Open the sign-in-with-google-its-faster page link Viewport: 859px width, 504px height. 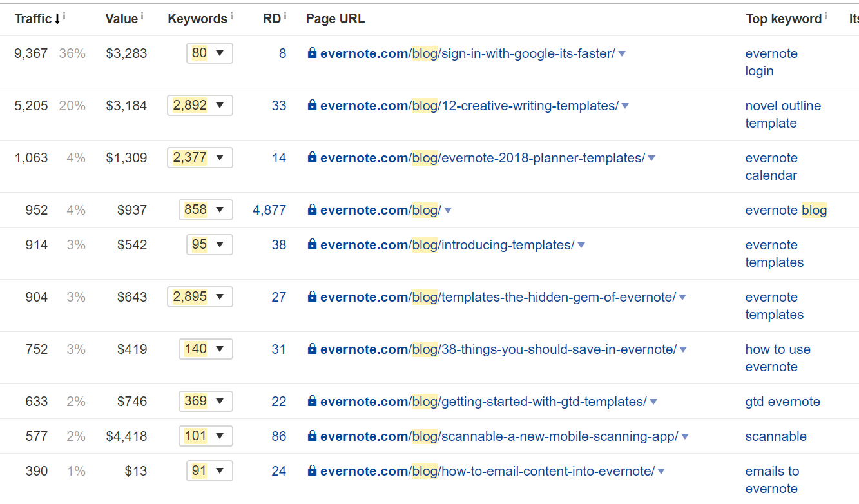[468, 53]
